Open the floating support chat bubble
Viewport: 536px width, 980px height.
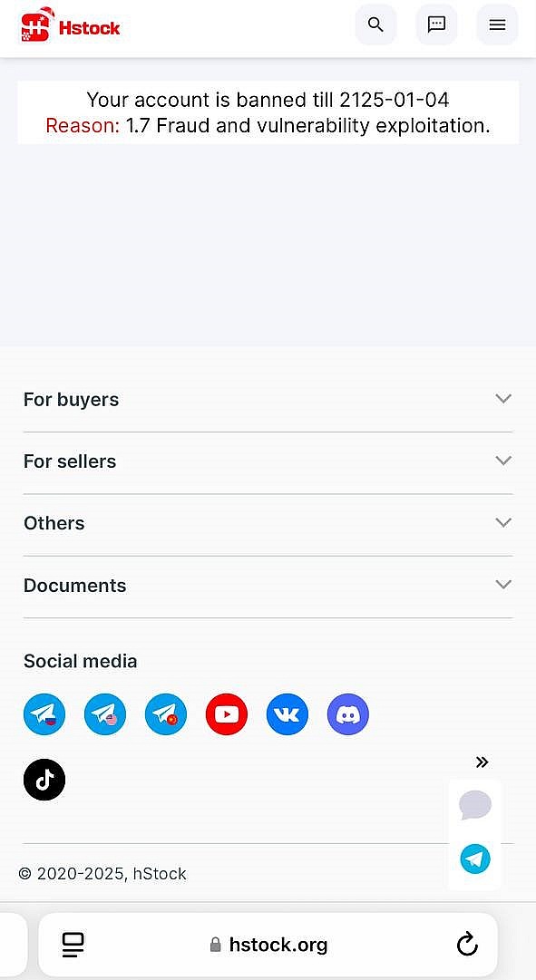tap(474, 805)
